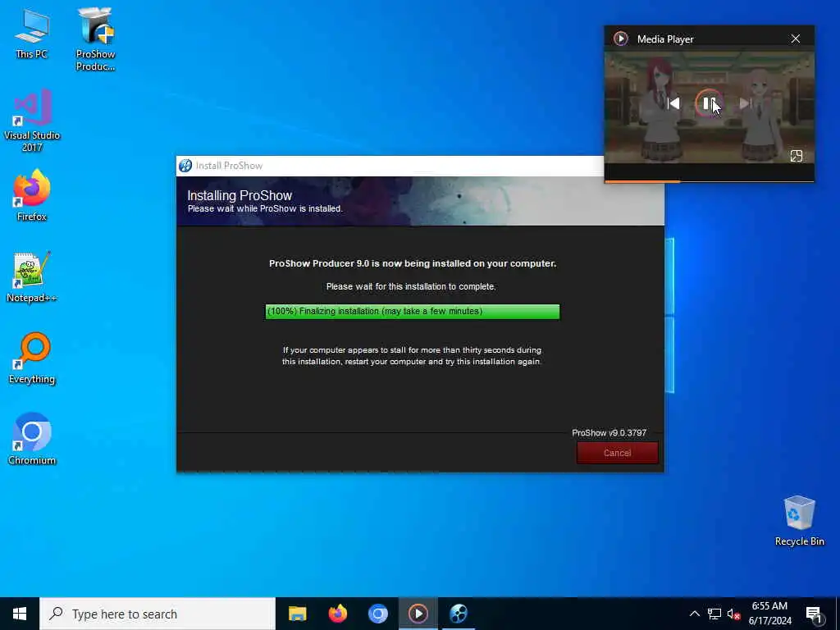This screenshot has width=840, height=630.
Task: Select the Visual Studio 2017 desktop shortcut
Action: click(x=32, y=120)
